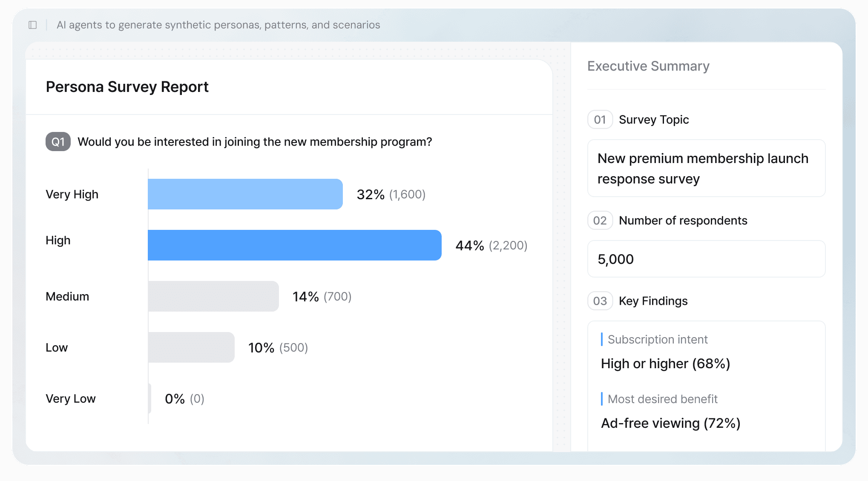Click the AI agents breadcrumb title
Screen dimensions: 868x481
(x=218, y=25)
